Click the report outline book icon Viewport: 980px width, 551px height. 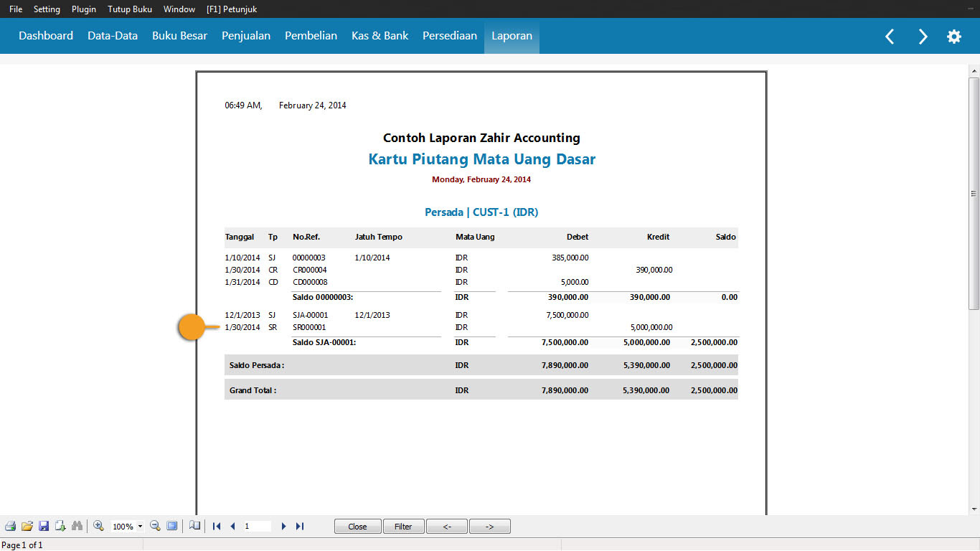(x=194, y=526)
